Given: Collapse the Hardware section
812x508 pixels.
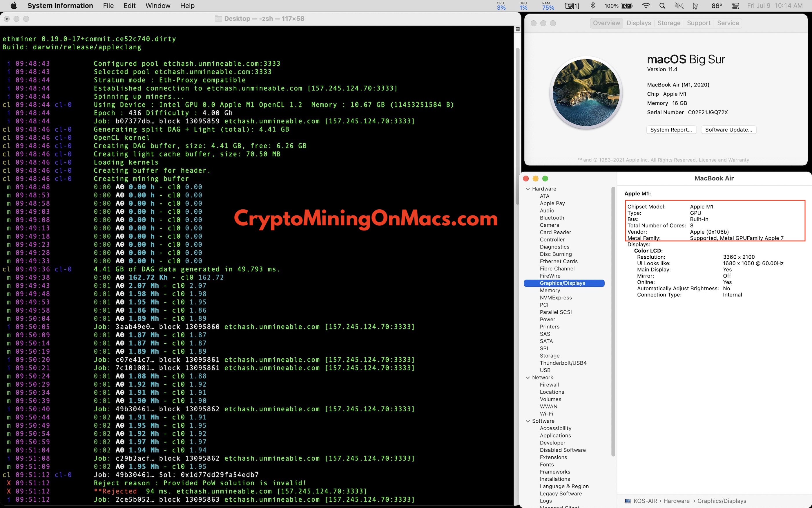Looking at the screenshot, I should (528, 189).
